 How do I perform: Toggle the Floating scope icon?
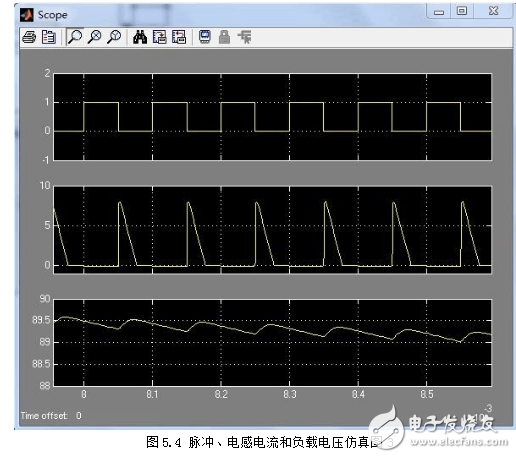tap(205, 37)
